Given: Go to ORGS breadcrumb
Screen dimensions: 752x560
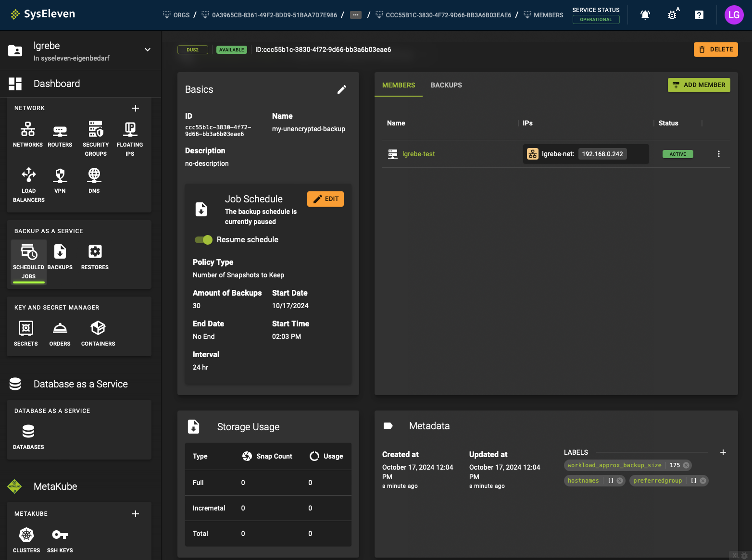Looking at the screenshot, I should click(176, 15).
